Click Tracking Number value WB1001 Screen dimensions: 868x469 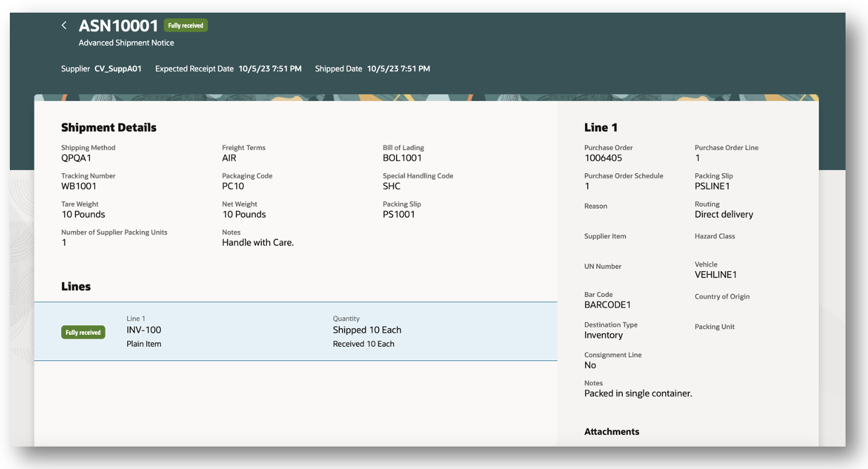coord(79,186)
